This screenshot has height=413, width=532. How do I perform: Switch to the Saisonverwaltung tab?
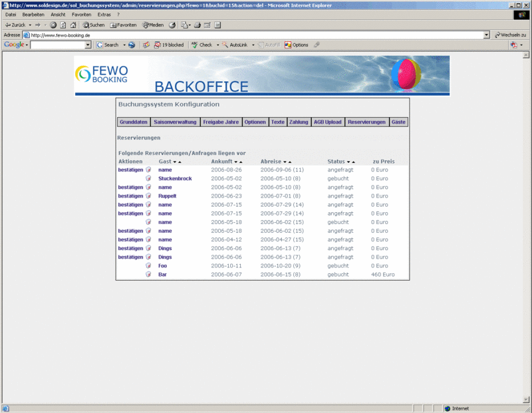pyautogui.click(x=175, y=122)
